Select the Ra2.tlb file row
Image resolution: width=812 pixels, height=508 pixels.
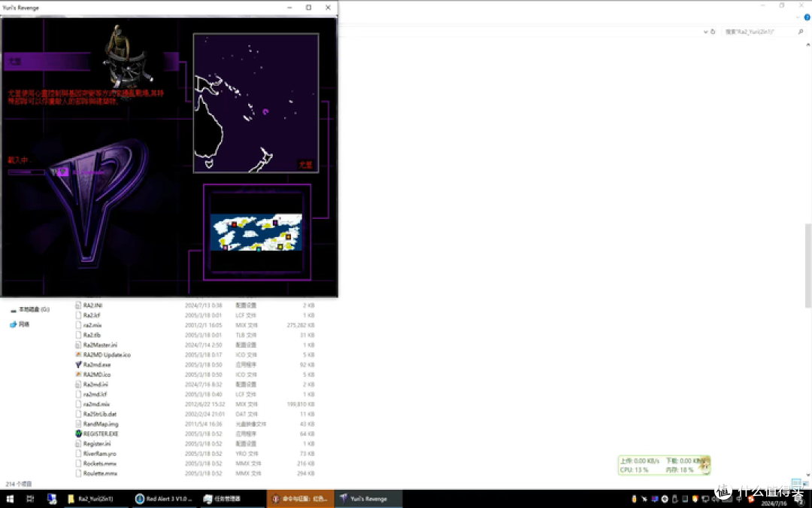click(x=195, y=335)
